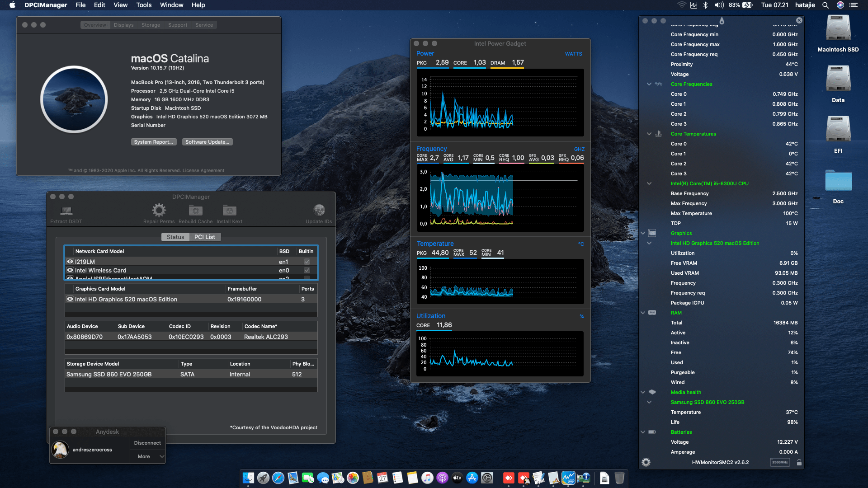Select the Extract DSDT tool in DPCIManager
Screen dimensions: 868x488
(x=66, y=211)
